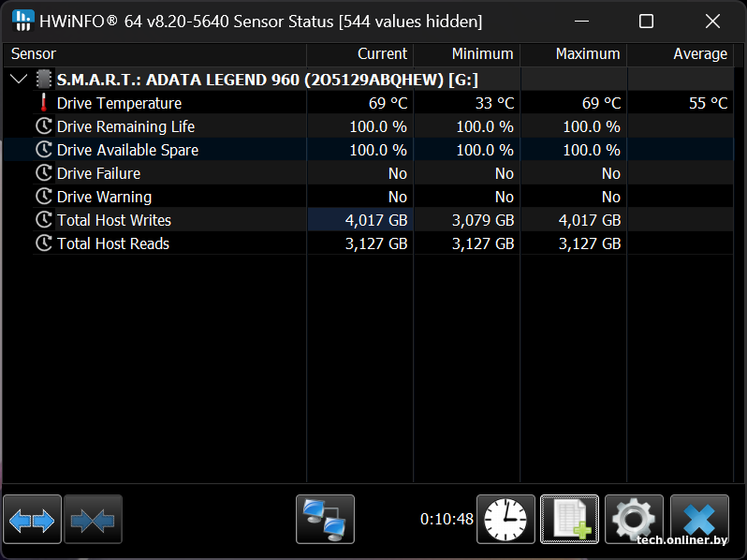The image size is (747, 560).
Task: Select the Total Host Reads row
Action: tap(369, 243)
